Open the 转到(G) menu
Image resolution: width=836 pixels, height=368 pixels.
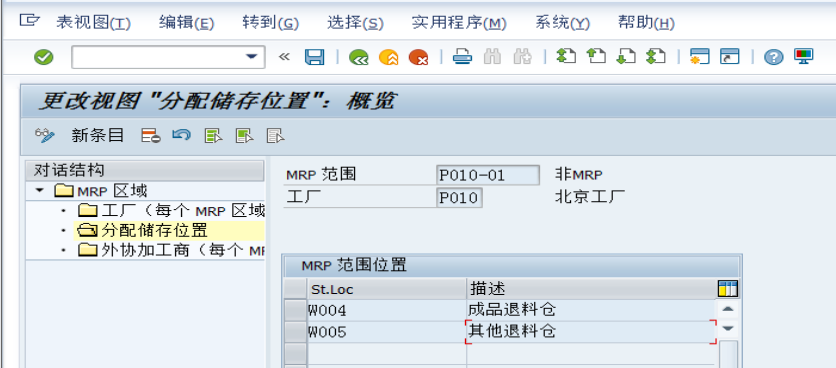coord(270,22)
